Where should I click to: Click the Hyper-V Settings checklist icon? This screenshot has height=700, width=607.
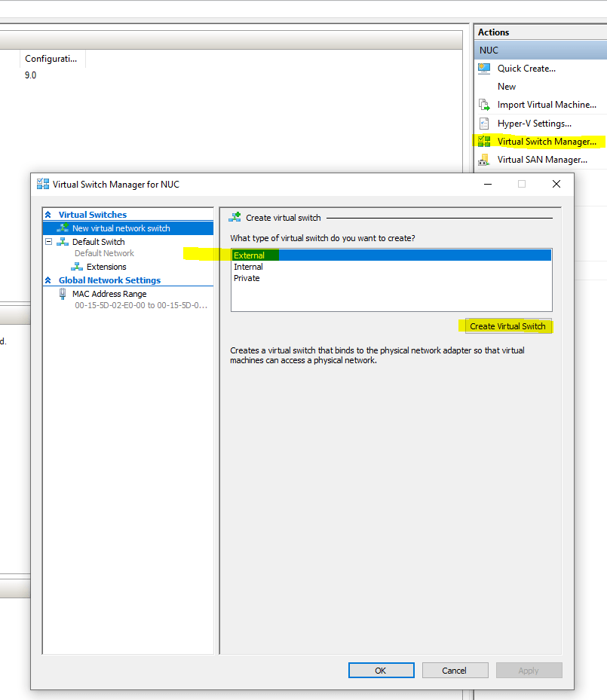click(483, 124)
